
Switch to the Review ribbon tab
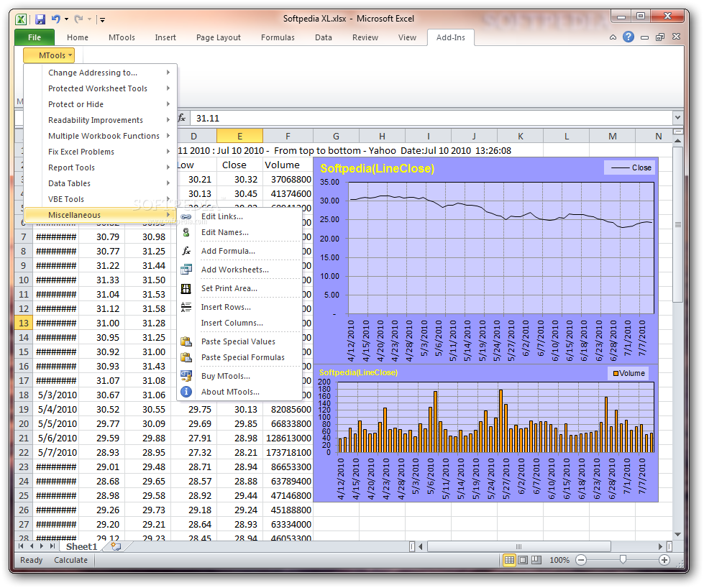pyautogui.click(x=365, y=37)
